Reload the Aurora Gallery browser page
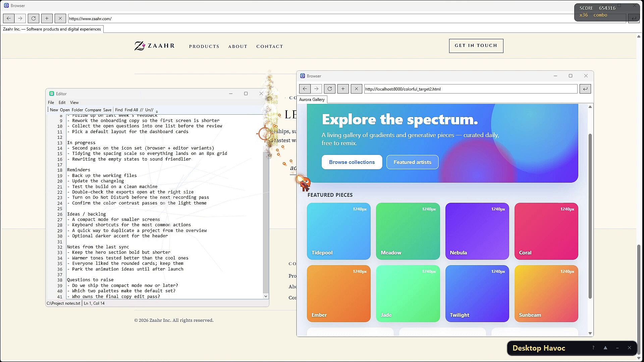The width and height of the screenshot is (644, 362). pos(330,89)
